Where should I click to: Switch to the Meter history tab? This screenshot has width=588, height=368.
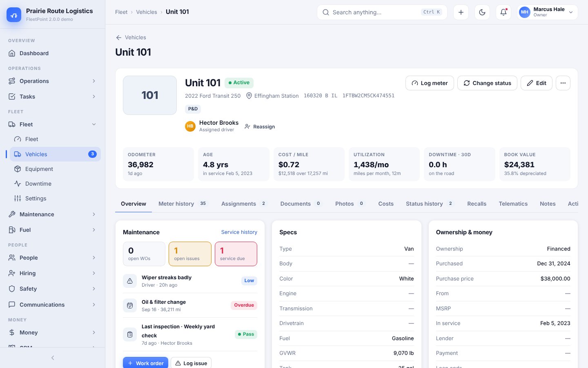pyautogui.click(x=183, y=204)
